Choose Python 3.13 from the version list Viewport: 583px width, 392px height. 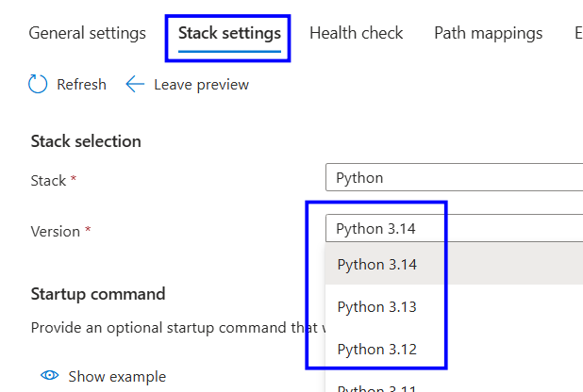455,306
